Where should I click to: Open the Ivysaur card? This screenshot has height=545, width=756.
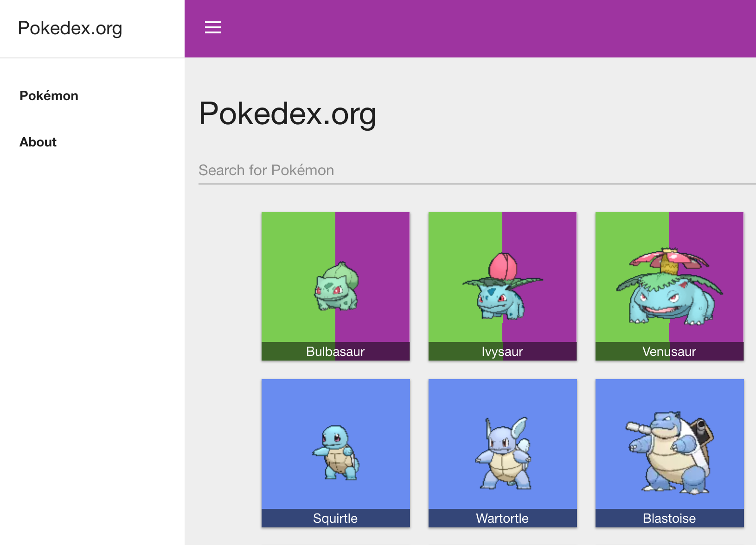(x=502, y=286)
